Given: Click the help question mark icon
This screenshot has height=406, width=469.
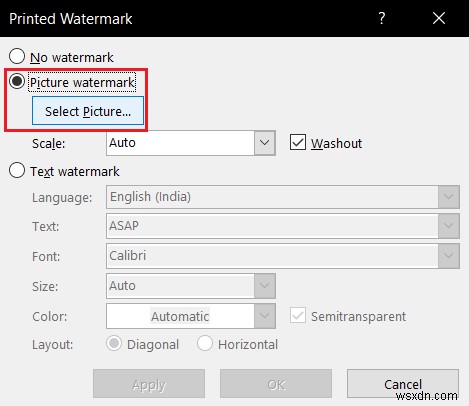Looking at the screenshot, I should (382, 18).
